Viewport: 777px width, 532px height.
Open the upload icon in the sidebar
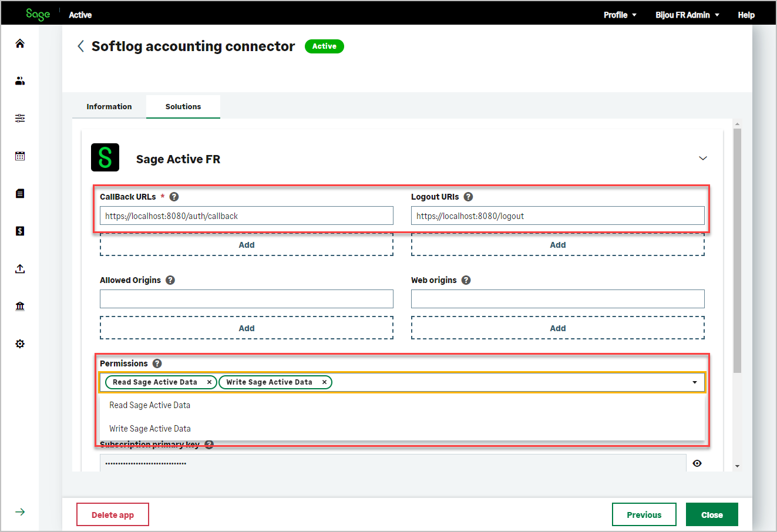click(20, 269)
